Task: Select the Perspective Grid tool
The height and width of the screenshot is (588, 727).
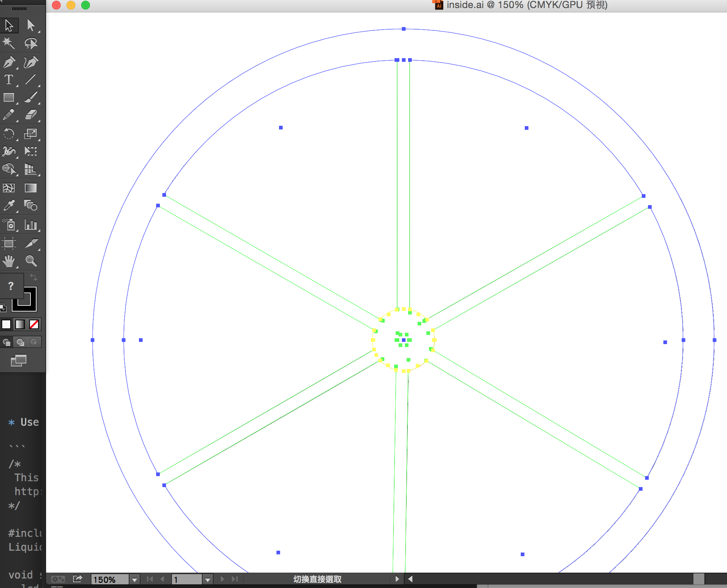Action: click(x=31, y=169)
